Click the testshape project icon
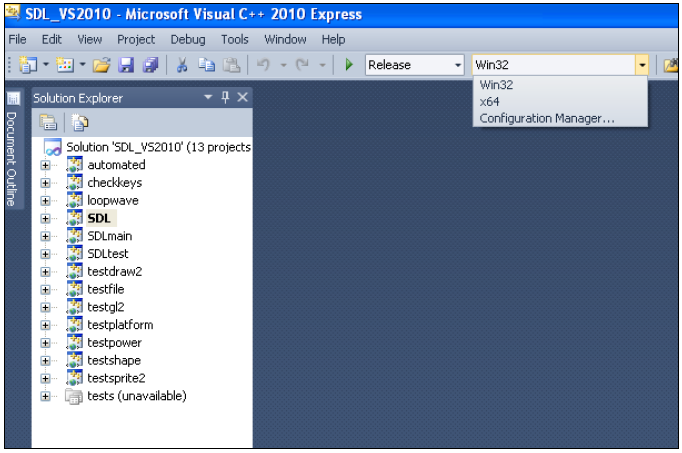682x453 pixels. (x=74, y=360)
